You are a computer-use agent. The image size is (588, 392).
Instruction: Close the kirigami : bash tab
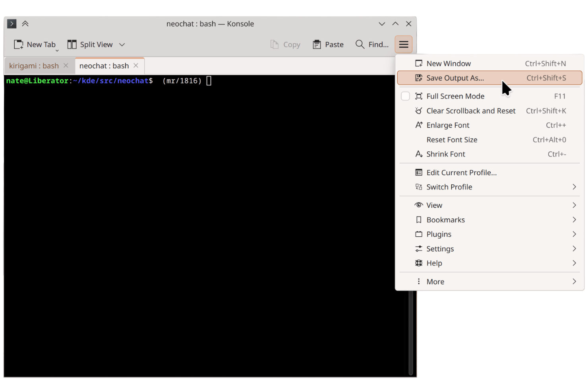click(66, 66)
